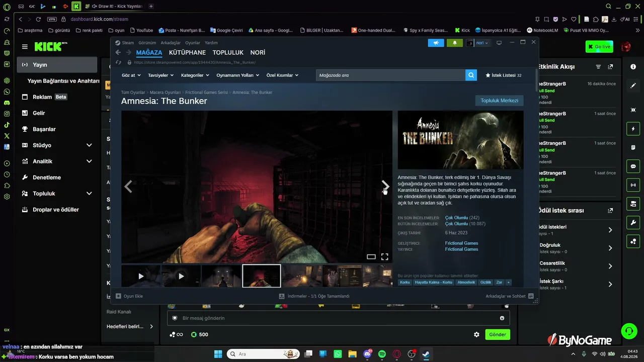This screenshot has height=362, width=644.
Task: Click the Steam store search field
Action: (391, 75)
